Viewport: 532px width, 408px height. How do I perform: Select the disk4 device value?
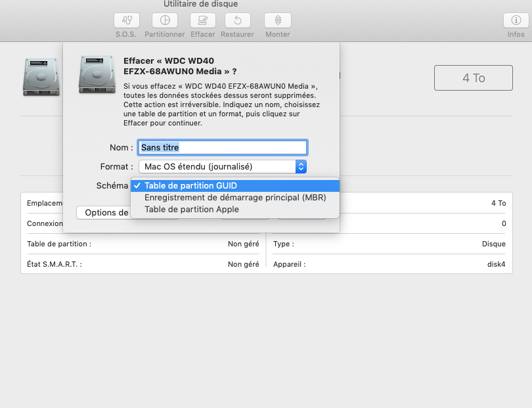[x=496, y=264]
